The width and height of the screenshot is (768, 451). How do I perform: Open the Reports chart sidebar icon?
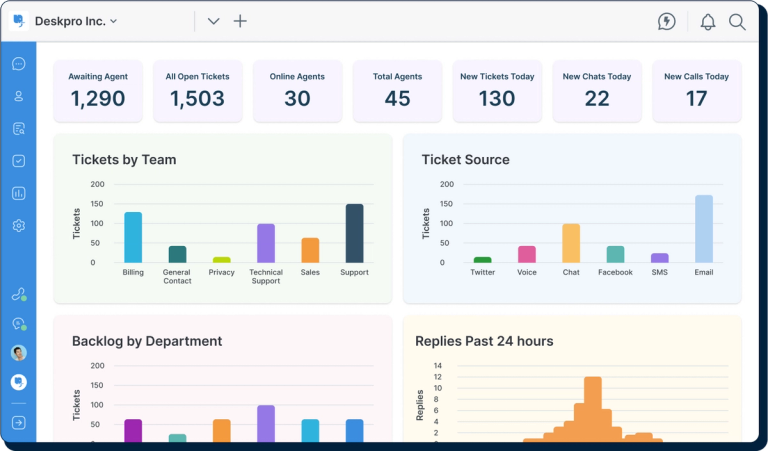pos(18,193)
